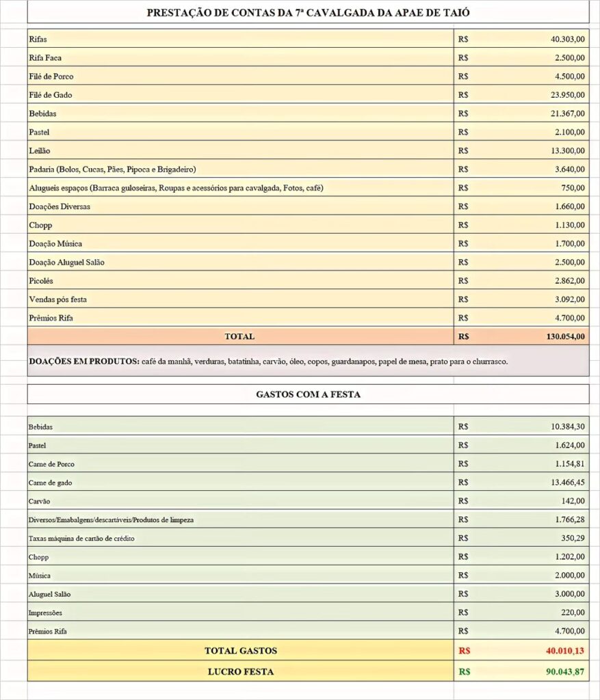600x700 pixels.
Task: Click the Carne de gado expense label
Action: click(240, 483)
